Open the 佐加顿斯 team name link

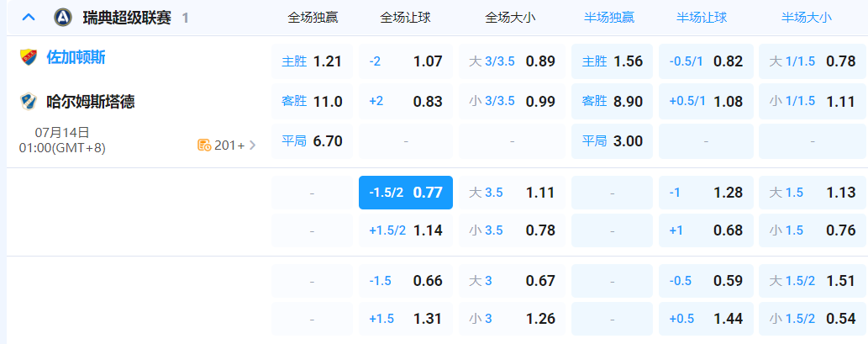pyautogui.click(x=76, y=57)
